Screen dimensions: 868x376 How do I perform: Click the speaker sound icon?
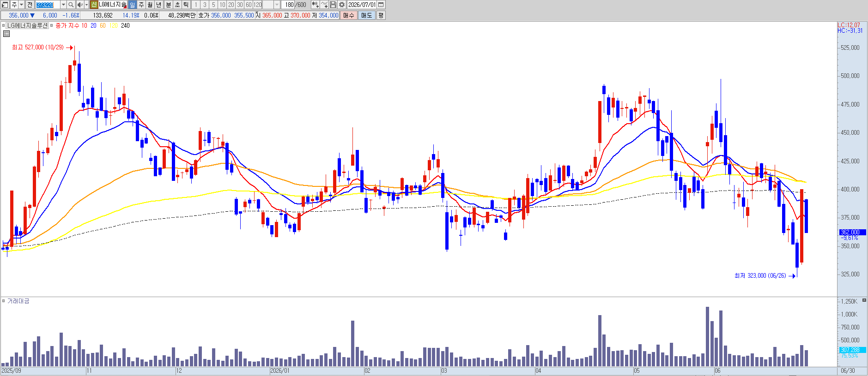[80, 5]
